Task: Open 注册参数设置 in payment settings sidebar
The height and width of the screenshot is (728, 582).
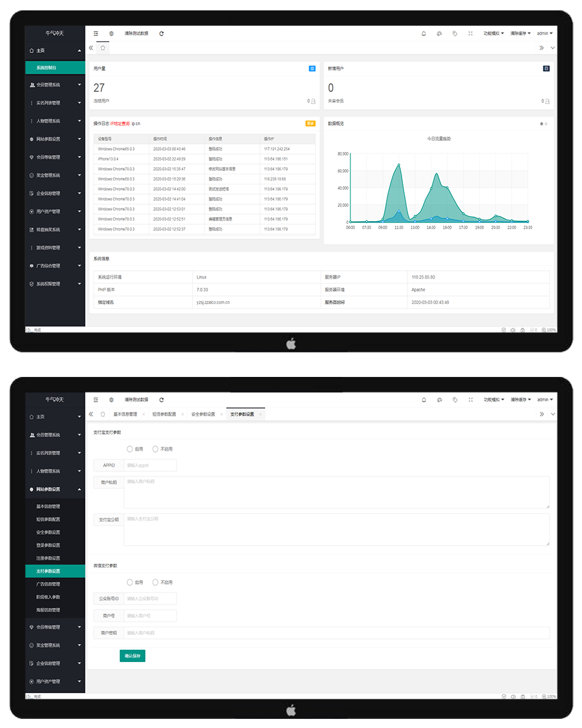Action: (x=55, y=558)
